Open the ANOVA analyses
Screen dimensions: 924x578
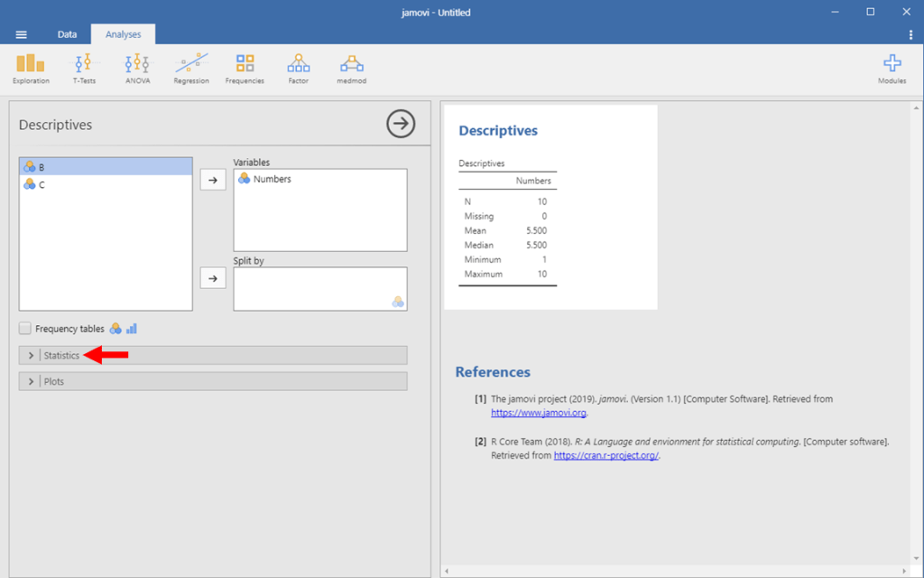tap(136, 68)
